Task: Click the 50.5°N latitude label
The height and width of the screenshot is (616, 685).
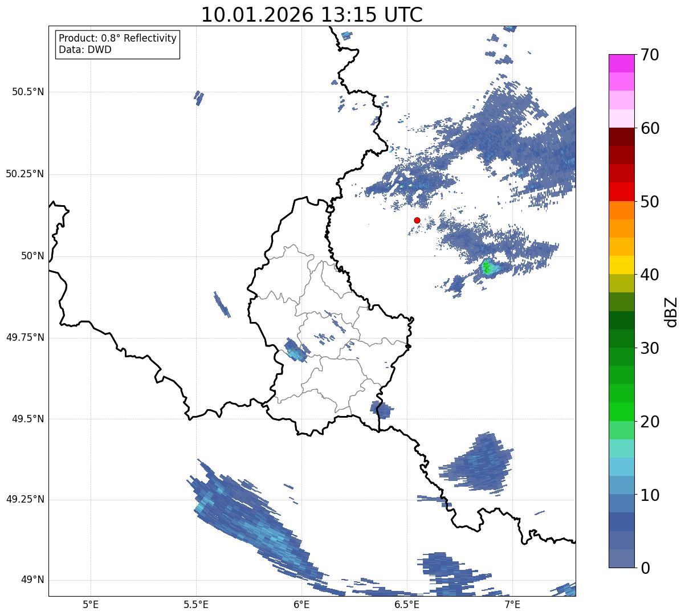Action: coord(28,92)
